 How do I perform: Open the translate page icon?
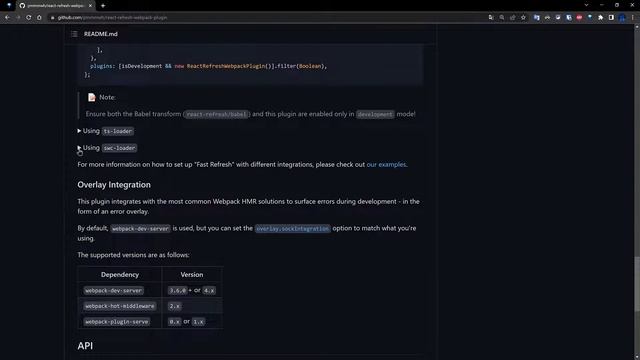click(x=491, y=18)
